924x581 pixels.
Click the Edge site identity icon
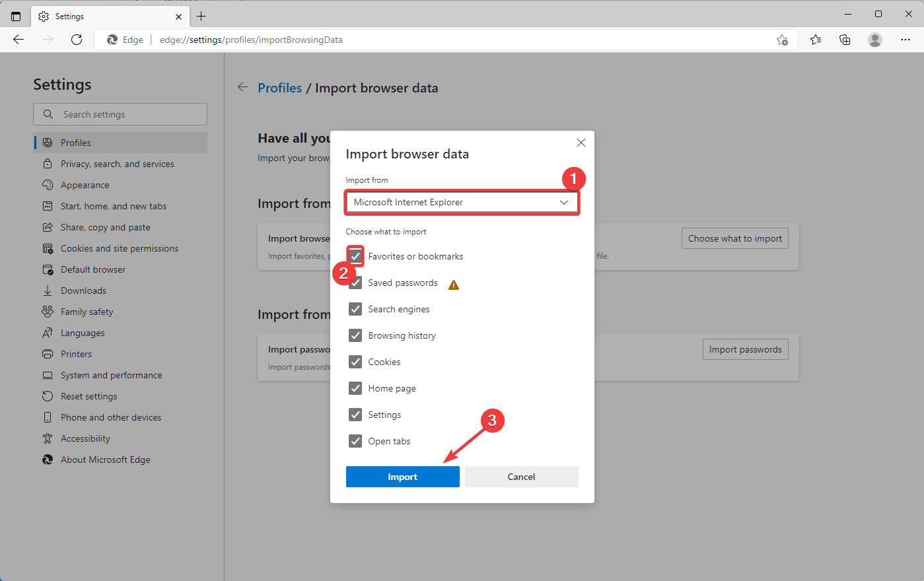[112, 40]
